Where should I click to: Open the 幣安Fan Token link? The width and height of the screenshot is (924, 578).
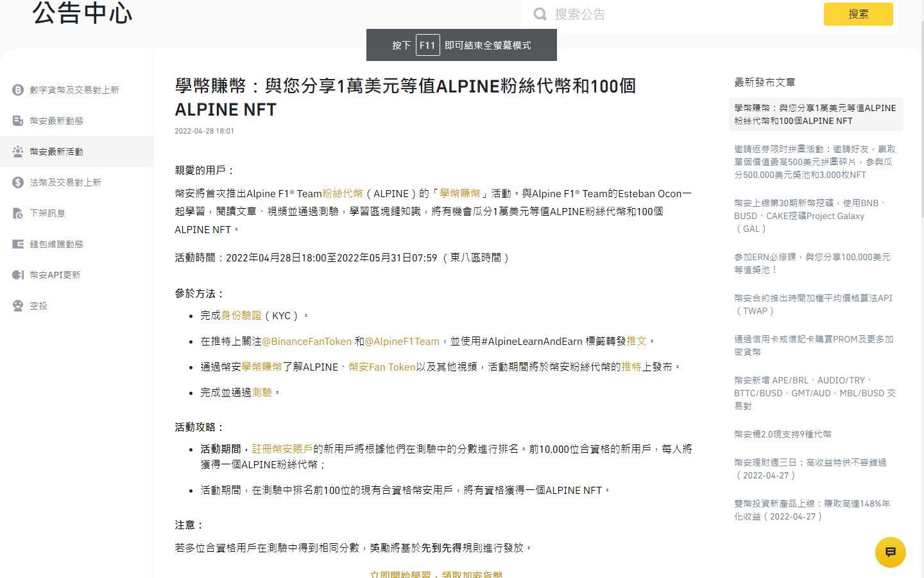[x=382, y=367]
